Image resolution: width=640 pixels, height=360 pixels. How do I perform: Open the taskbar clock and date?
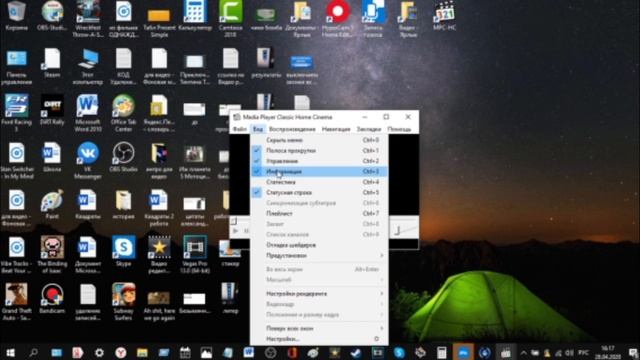[608, 353]
